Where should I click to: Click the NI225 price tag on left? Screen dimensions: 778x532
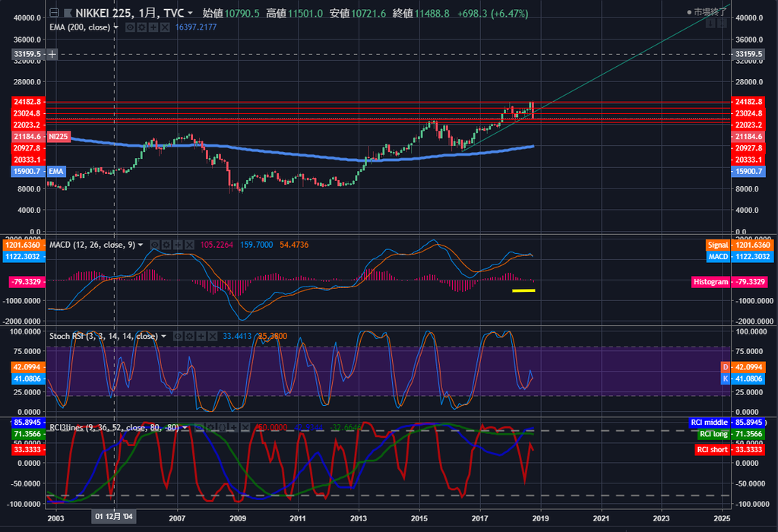(59, 137)
